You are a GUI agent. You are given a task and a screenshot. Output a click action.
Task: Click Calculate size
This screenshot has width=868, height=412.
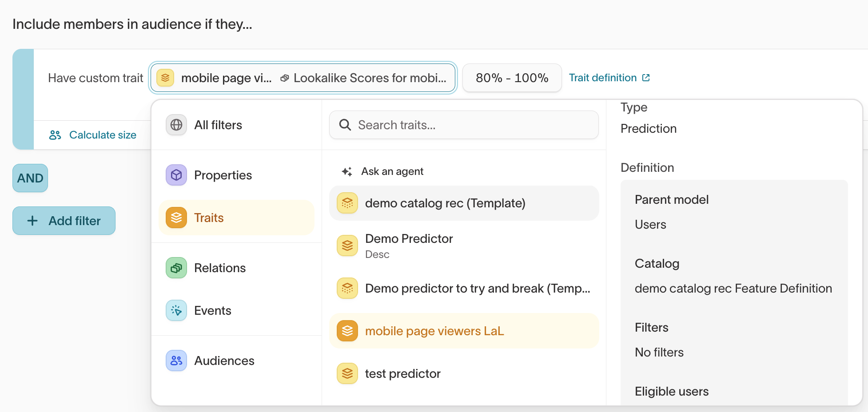92,135
